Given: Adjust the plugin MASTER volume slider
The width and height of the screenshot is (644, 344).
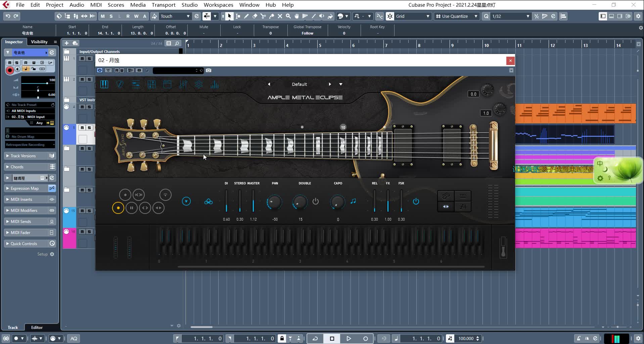Looking at the screenshot, I should 253,201.
